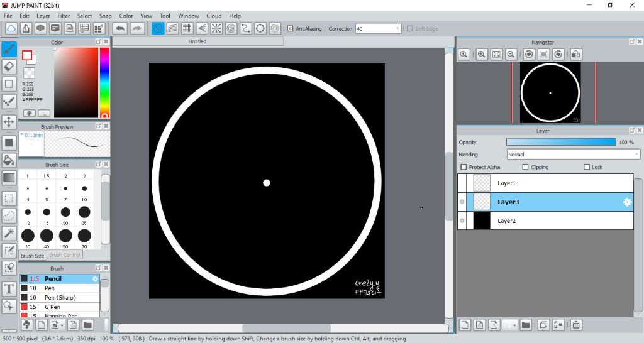Pick the Fill rectangle tool
The image size is (644, 343).
click(9, 143)
